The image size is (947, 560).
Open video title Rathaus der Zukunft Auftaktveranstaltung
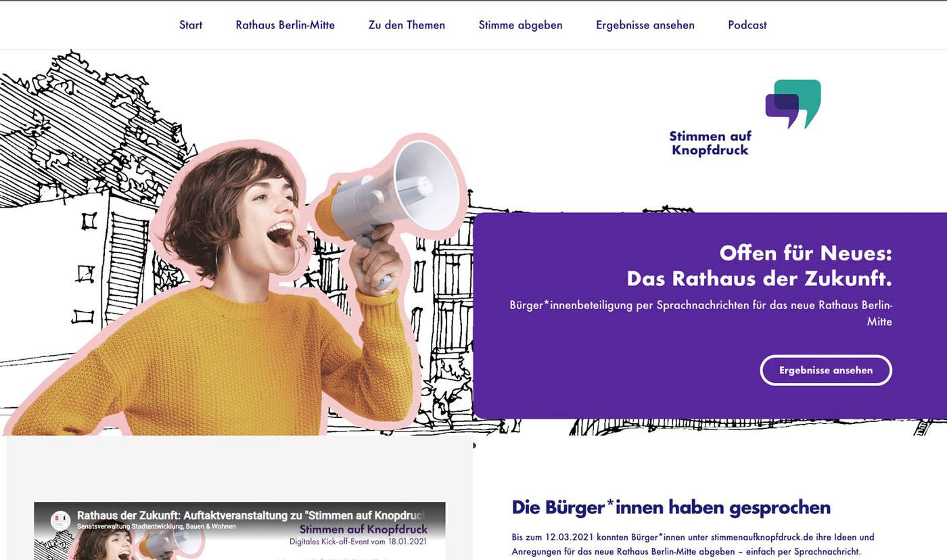point(250,515)
